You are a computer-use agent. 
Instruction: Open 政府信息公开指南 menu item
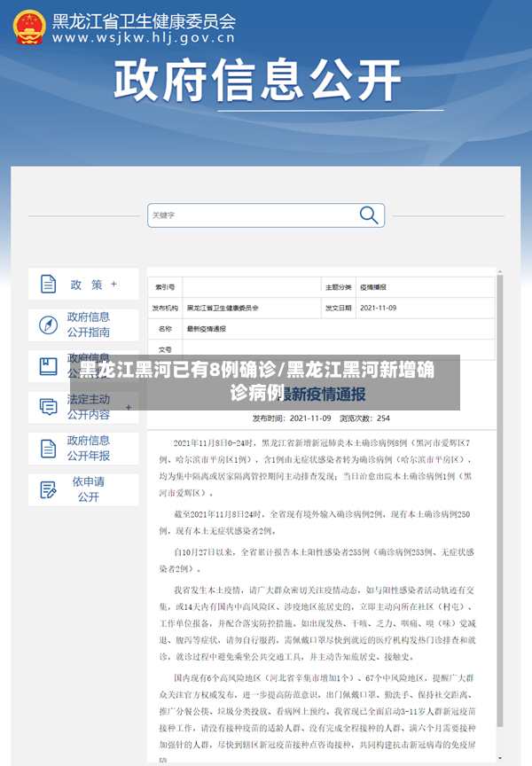[83, 324]
